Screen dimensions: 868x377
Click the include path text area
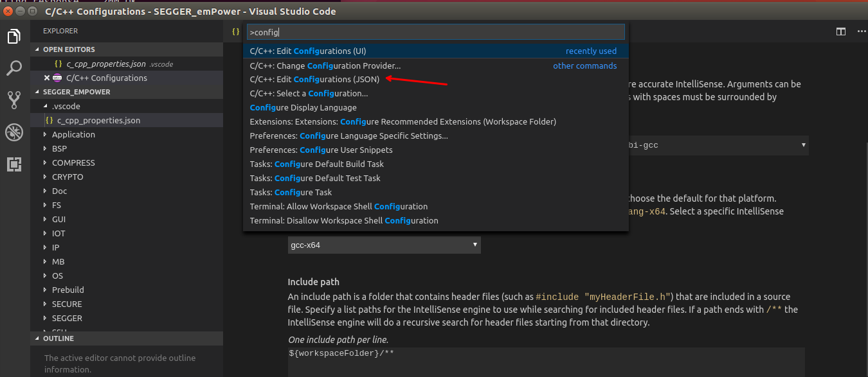[546, 362]
